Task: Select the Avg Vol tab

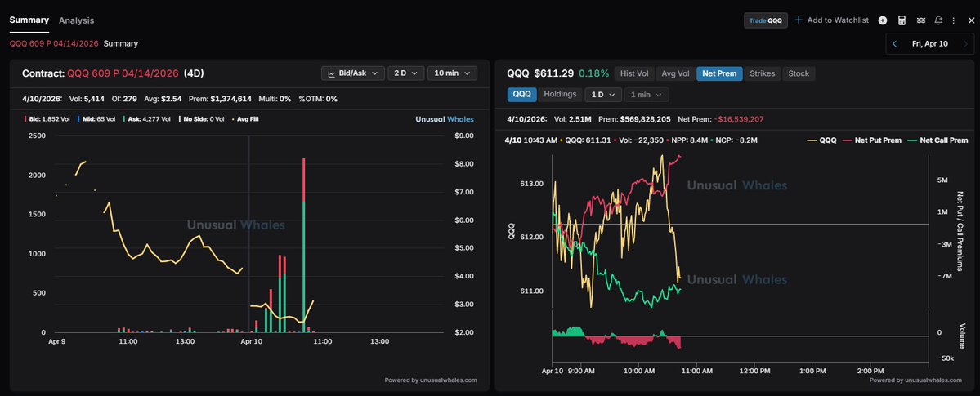Action: (675, 73)
